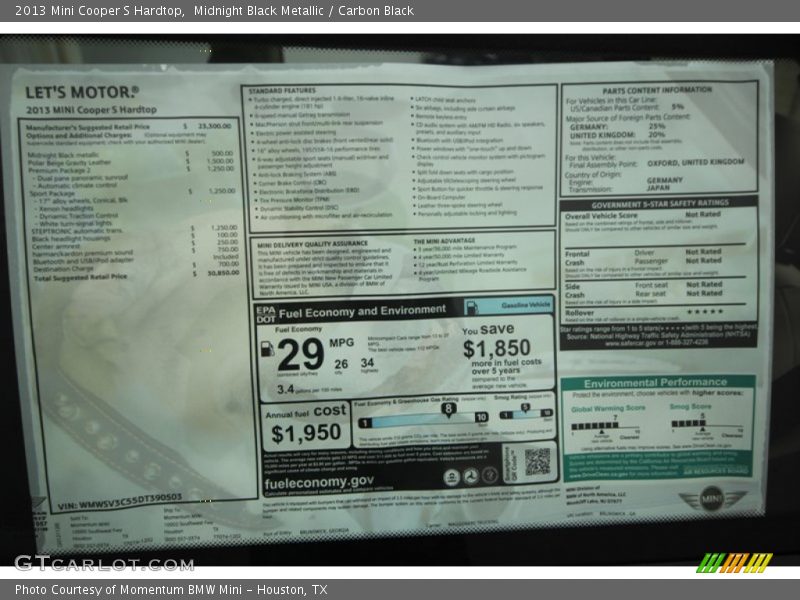Click the MINI Delivery Quality Assurance heading
The height and width of the screenshot is (600, 800).
pos(313,244)
